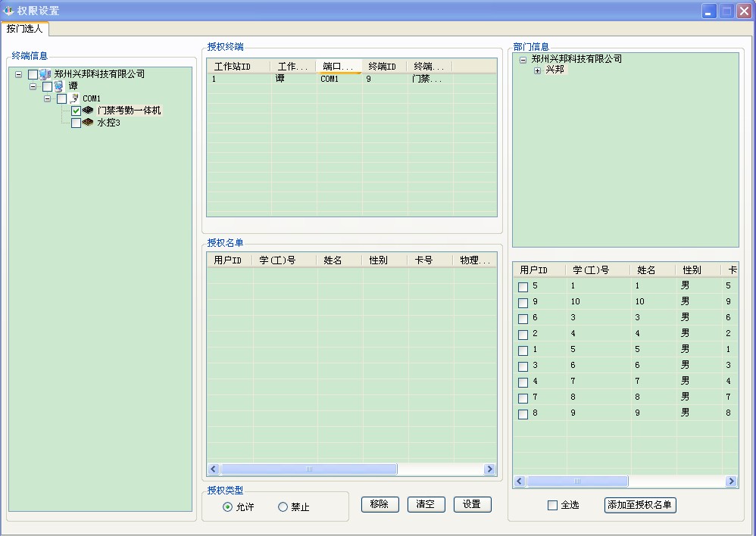The width and height of the screenshot is (756, 536).
Task: Click the company computer icon in terminal tree
Action: pos(45,74)
